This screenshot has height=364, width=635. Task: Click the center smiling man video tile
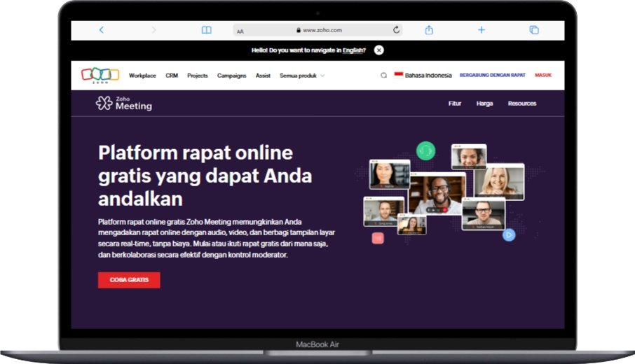point(437,193)
